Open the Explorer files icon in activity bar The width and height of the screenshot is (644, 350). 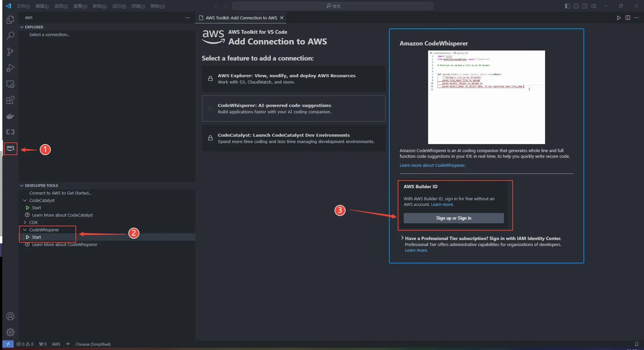click(x=10, y=20)
